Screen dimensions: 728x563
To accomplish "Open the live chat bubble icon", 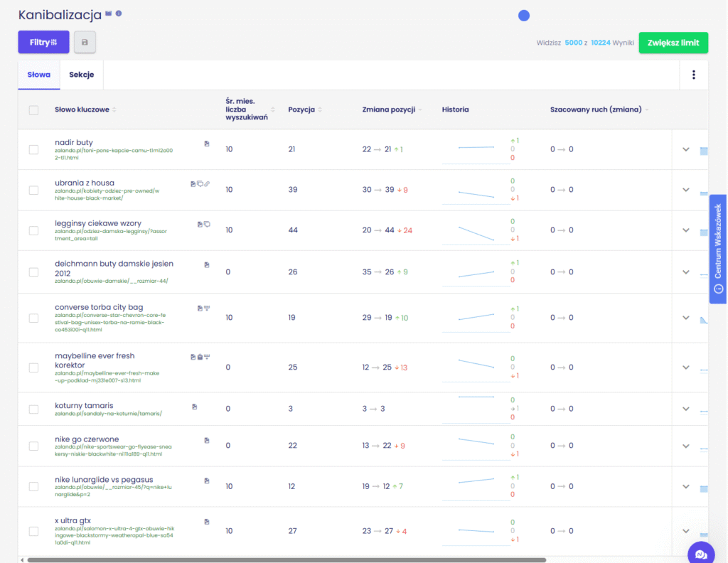I will click(x=701, y=554).
